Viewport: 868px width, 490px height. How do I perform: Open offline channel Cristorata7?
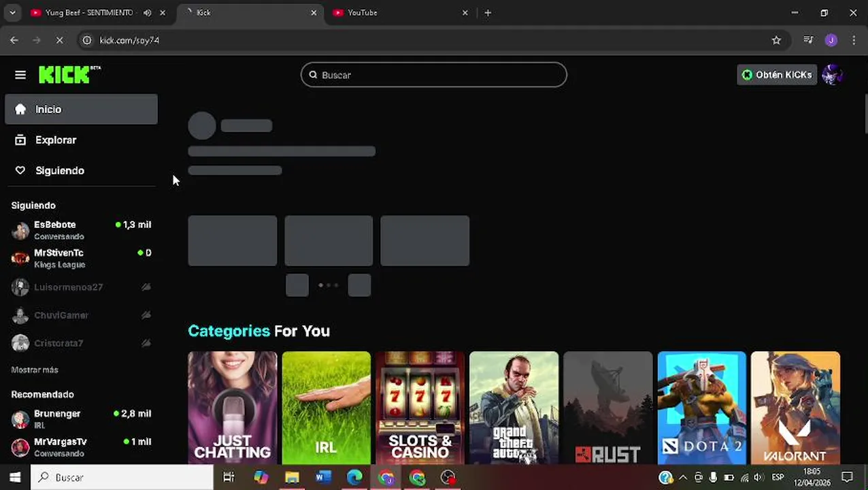click(x=81, y=343)
